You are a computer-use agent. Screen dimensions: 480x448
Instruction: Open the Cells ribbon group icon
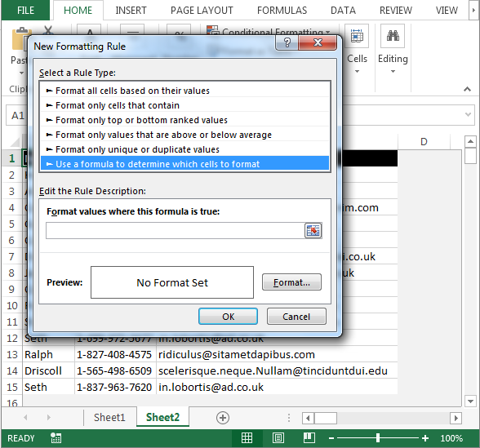357,37
